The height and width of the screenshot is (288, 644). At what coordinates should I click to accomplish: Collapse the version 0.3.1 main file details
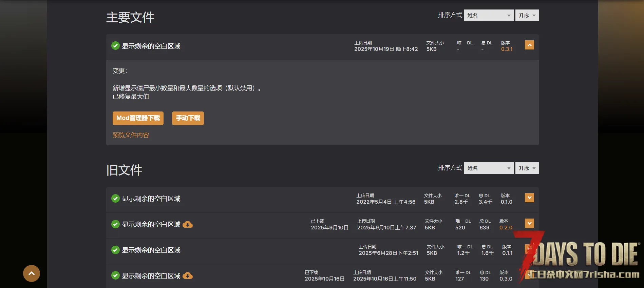(x=529, y=45)
